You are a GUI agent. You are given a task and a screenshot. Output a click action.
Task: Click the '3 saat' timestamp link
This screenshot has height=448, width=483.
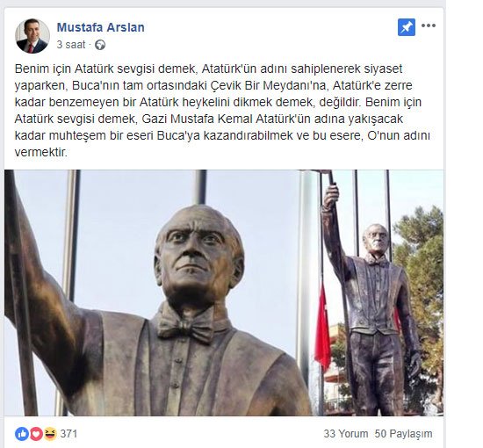coord(71,45)
